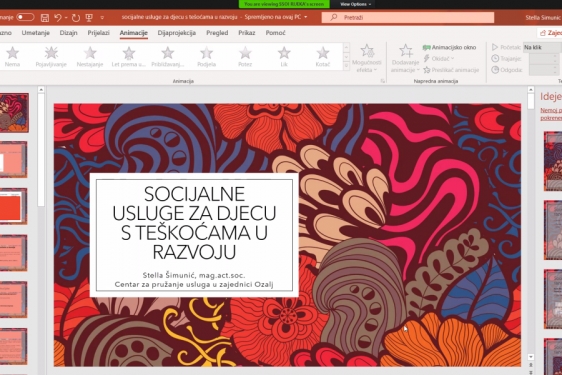Select the second slide thumbnail

pyautogui.click(x=13, y=160)
